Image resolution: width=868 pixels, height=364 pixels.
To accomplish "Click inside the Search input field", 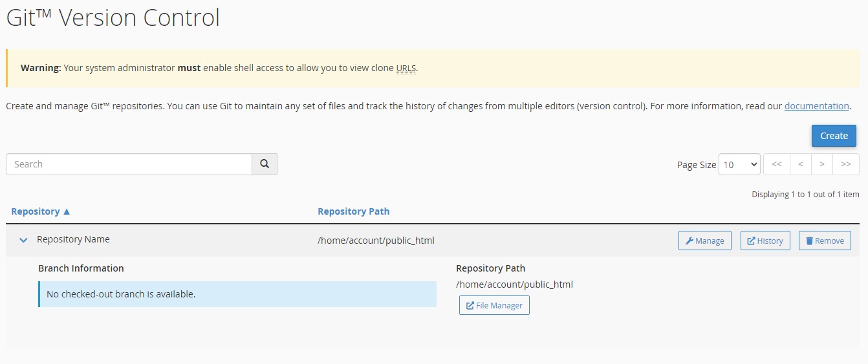I will coord(129,164).
